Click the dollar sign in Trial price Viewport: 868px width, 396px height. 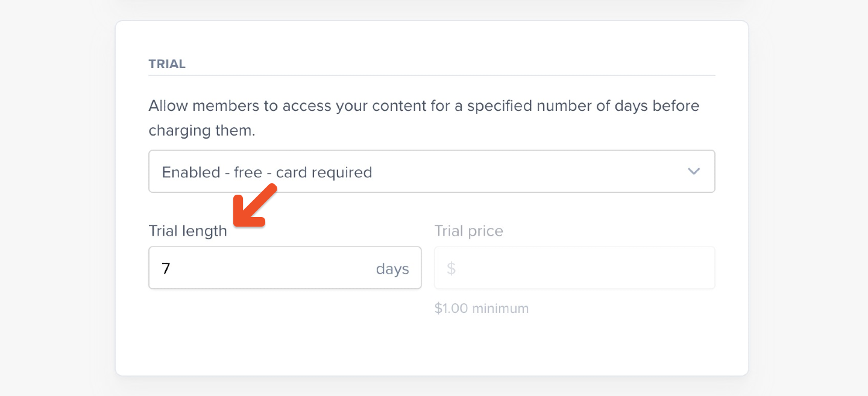(451, 268)
